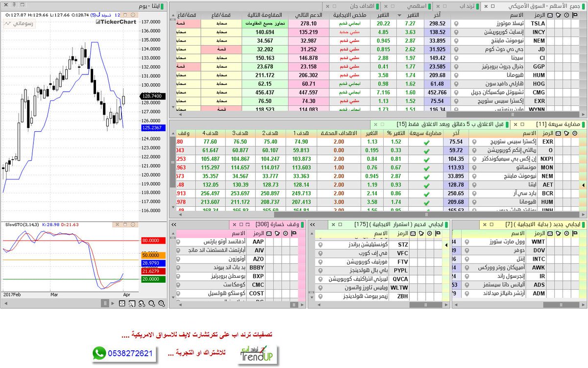Click the left arrow beside STZ list
588x368 pixels.
[x=446, y=245]
